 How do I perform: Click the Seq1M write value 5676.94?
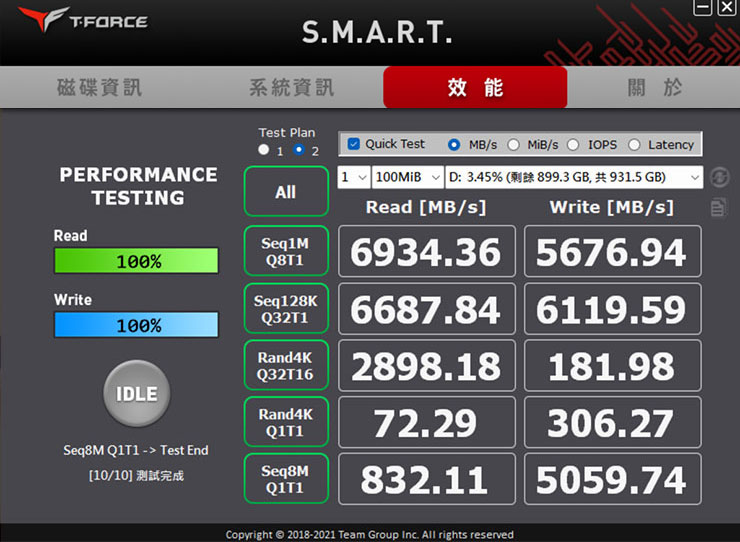pos(613,252)
